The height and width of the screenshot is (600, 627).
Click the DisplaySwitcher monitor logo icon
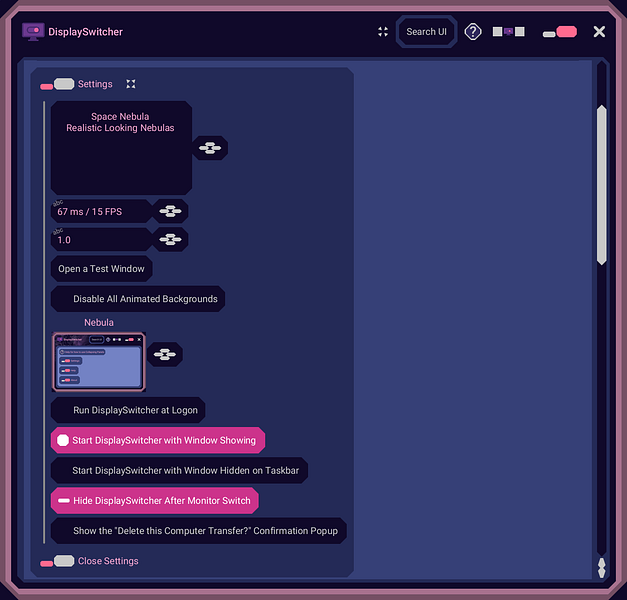point(33,32)
